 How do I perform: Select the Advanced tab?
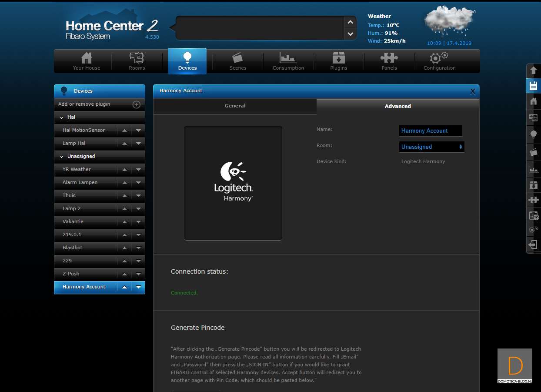397,106
